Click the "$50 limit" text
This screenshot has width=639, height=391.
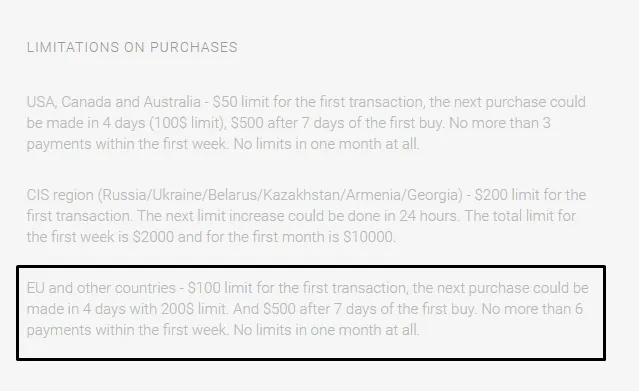pos(241,102)
